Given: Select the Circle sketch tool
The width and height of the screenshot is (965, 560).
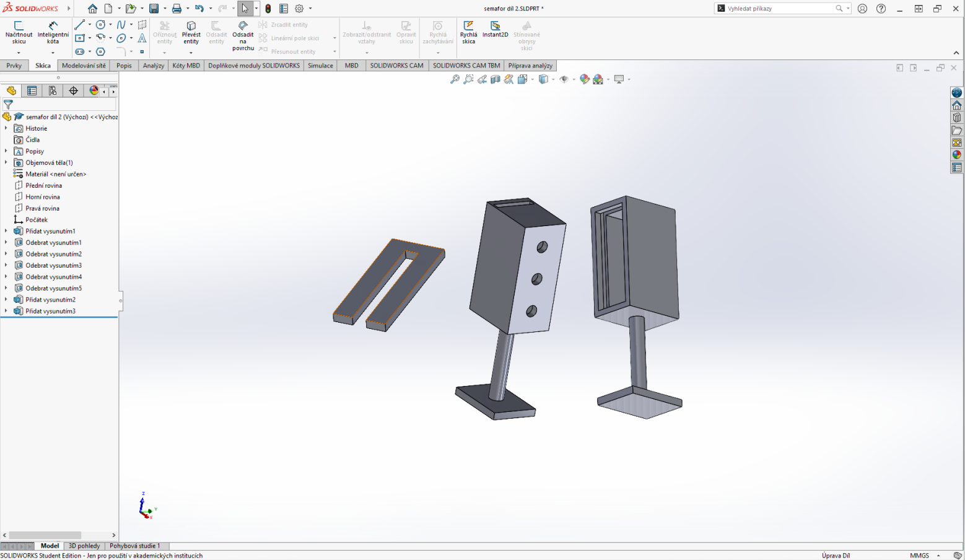Looking at the screenshot, I should pos(100,25).
